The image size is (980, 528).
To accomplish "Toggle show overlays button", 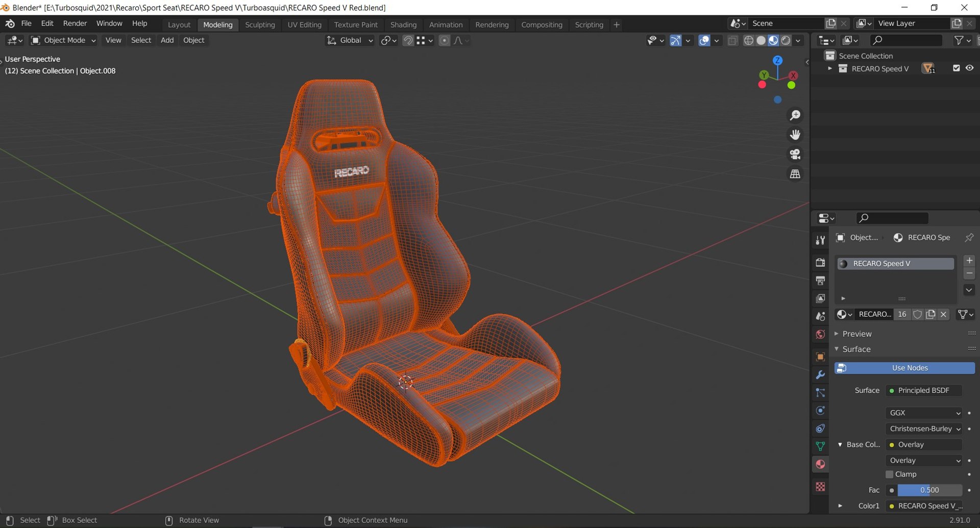I will (x=704, y=40).
